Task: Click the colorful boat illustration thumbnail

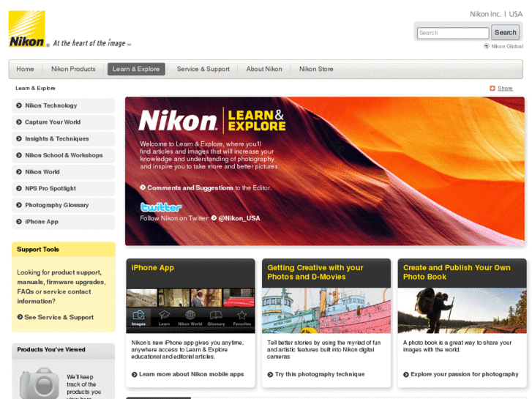Action: click(326, 310)
